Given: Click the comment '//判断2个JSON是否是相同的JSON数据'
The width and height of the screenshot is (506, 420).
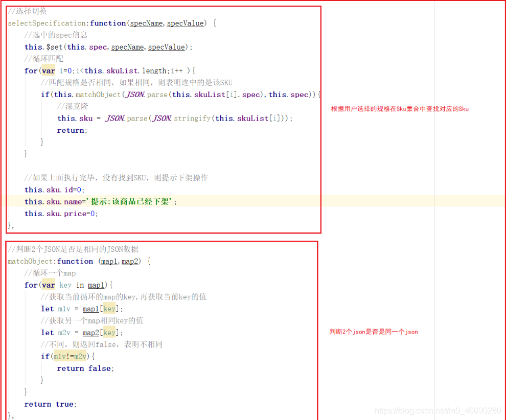Looking at the screenshot, I should point(73,249).
